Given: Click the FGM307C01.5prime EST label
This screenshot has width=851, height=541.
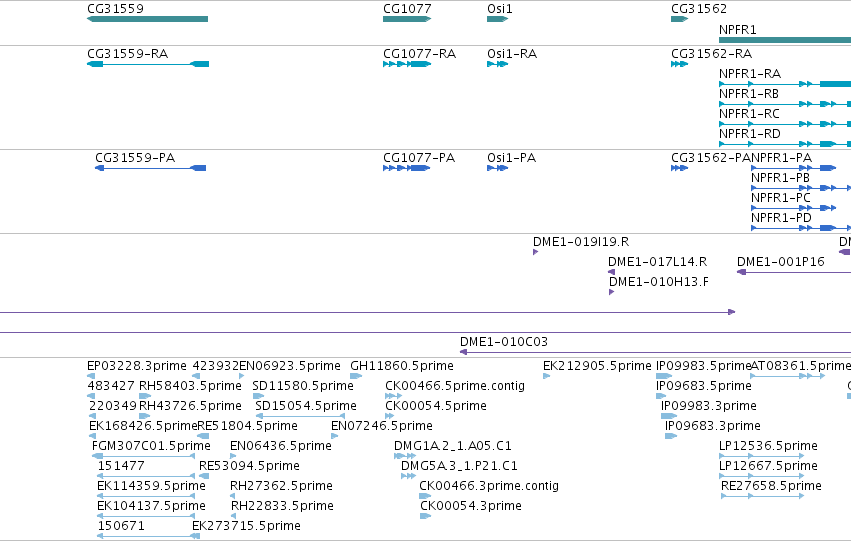Looking at the screenshot, I should pos(151,446).
